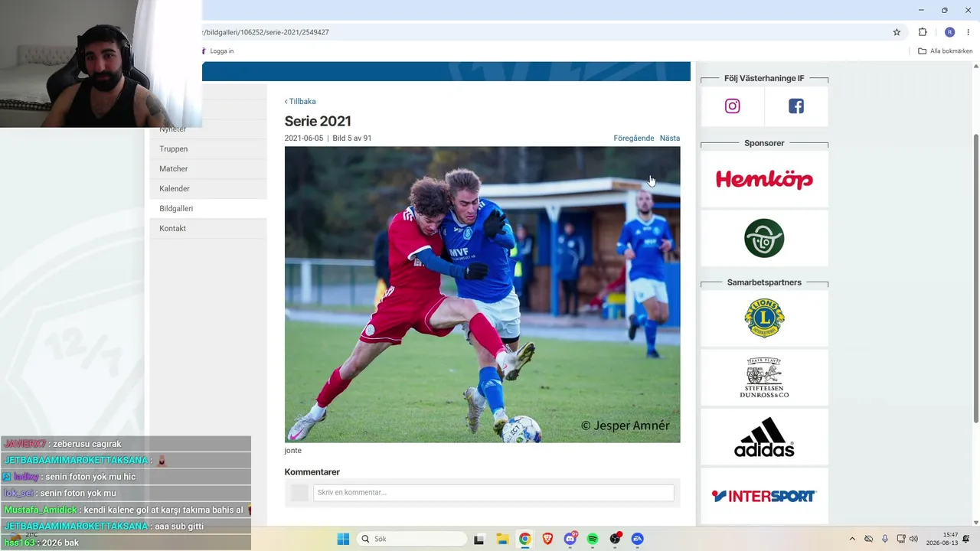The width and height of the screenshot is (980, 551).
Task: Open the Chrome profile avatar
Action: 950,32
